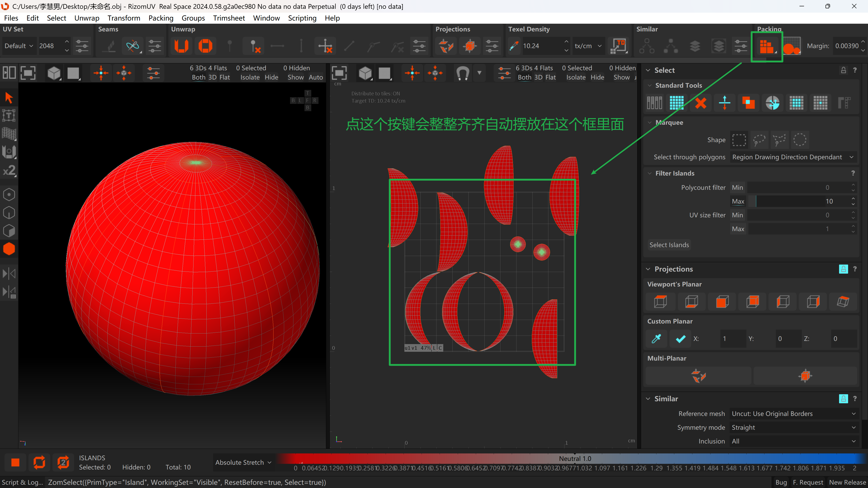The height and width of the screenshot is (488, 868).
Task: Click the Unfold U icon in Unwrap
Action: point(181,46)
